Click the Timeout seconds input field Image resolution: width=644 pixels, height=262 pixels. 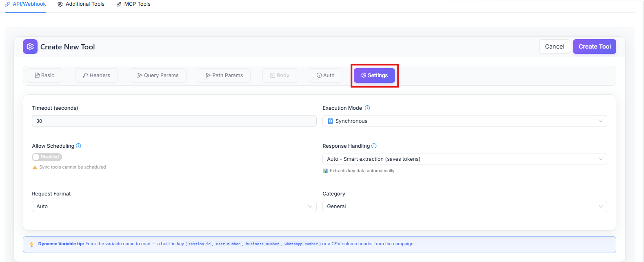click(174, 121)
